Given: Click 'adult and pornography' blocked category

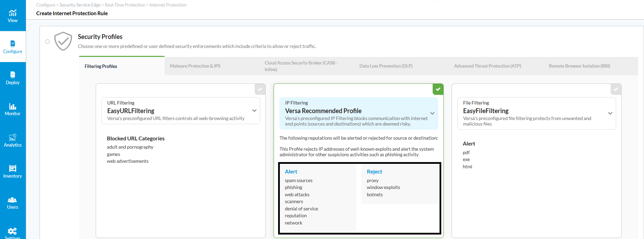Looking at the screenshot, I should [x=130, y=147].
